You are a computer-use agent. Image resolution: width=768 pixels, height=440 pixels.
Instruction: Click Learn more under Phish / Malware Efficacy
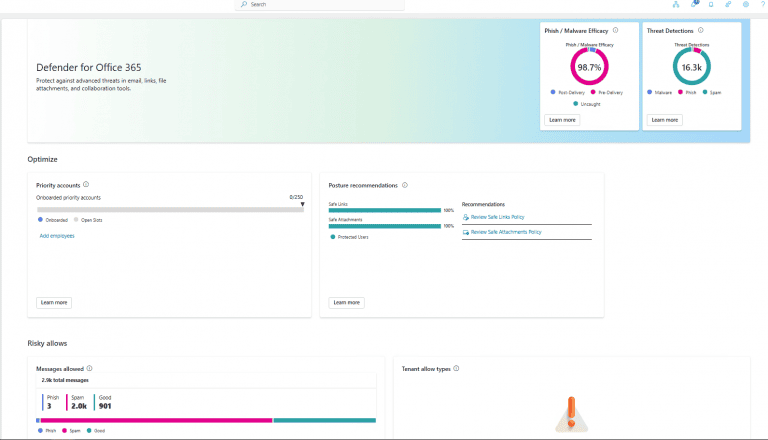562,120
